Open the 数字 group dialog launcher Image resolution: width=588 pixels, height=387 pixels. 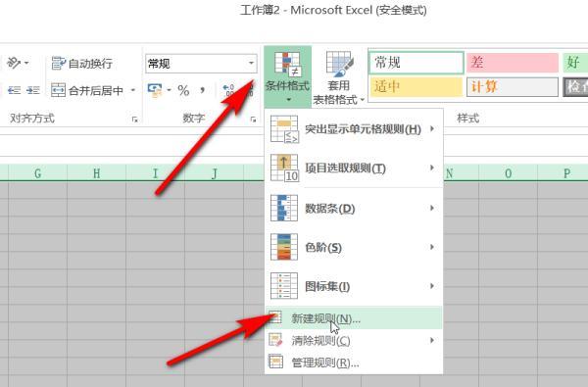tap(253, 120)
